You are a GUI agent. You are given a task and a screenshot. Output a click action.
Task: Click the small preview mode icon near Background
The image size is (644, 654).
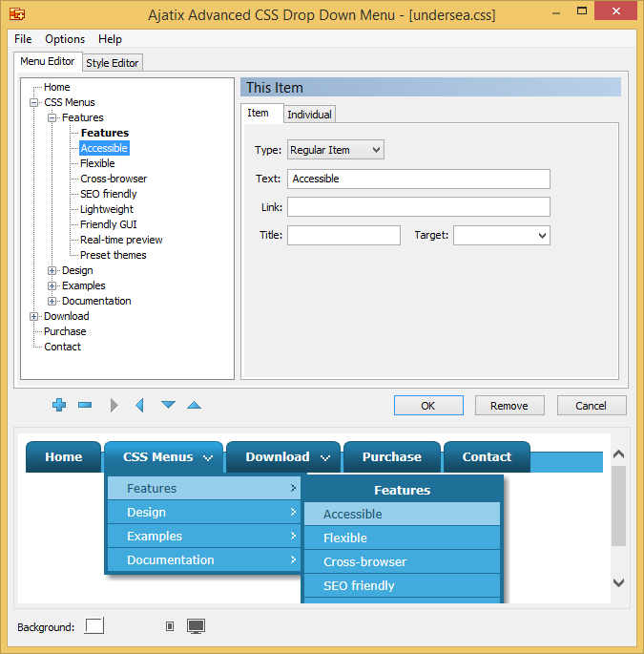click(170, 626)
